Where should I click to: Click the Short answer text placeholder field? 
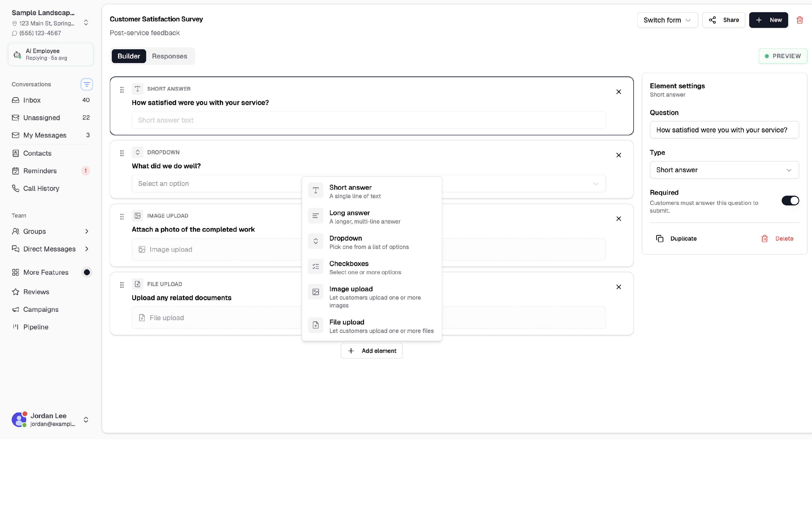tap(369, 120)
